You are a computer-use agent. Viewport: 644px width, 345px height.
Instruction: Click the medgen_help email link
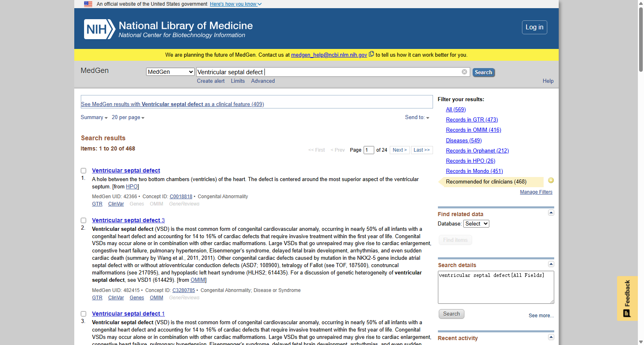point(329,55)
